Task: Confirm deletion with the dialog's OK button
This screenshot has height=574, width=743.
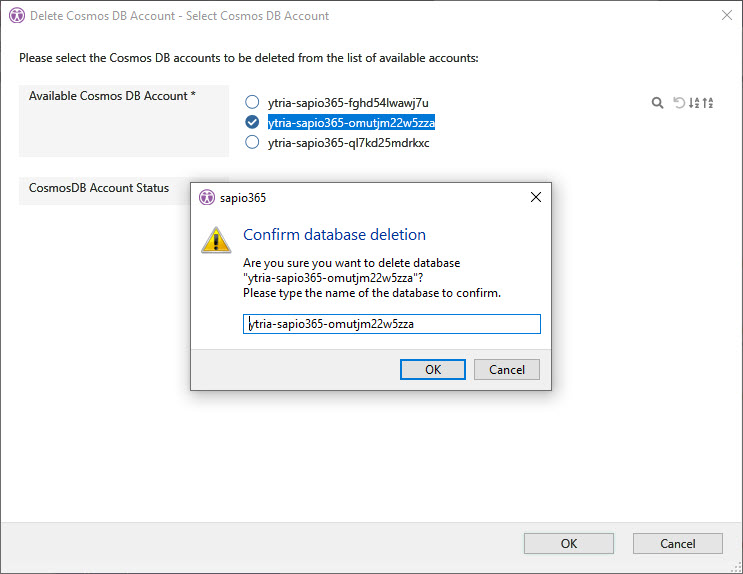Action: pos(432,369)
